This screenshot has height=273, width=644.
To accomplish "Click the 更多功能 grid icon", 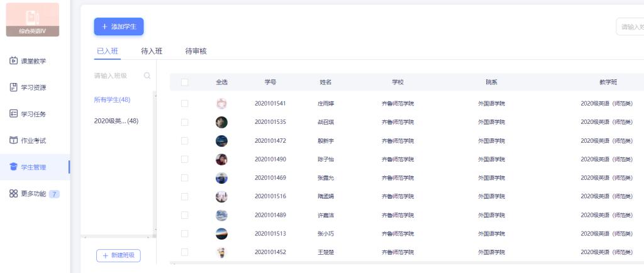I will [x=14, y=194].
